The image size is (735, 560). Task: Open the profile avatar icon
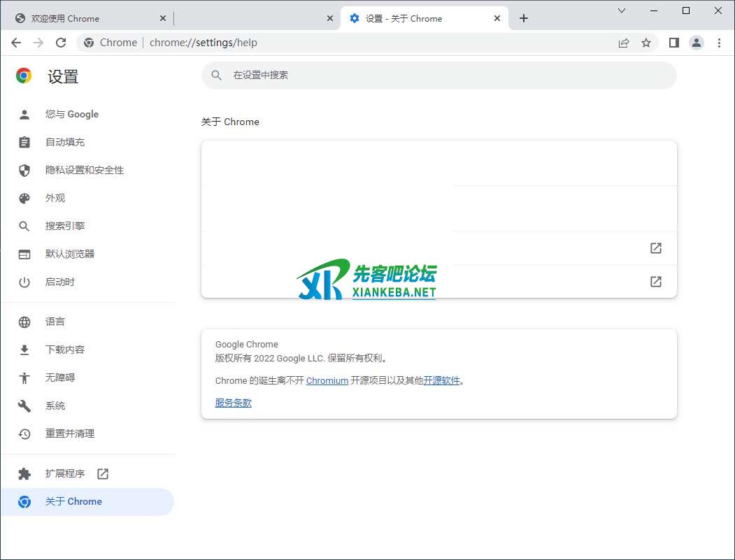point(697,43)
